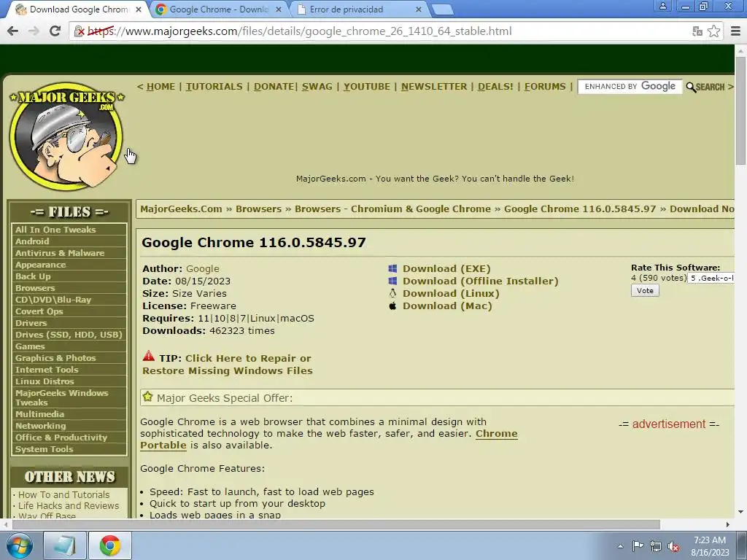The width and height of the screenshot is (747, 560).
Task: Click the browser back arrow
Action: [13, 31]
